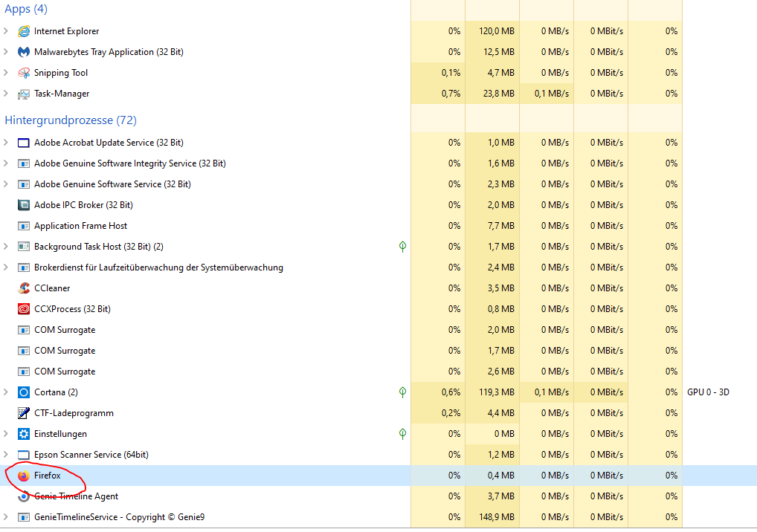Click the CCXProcess red icon
This screenshot has height=532, width=757.
24,308
